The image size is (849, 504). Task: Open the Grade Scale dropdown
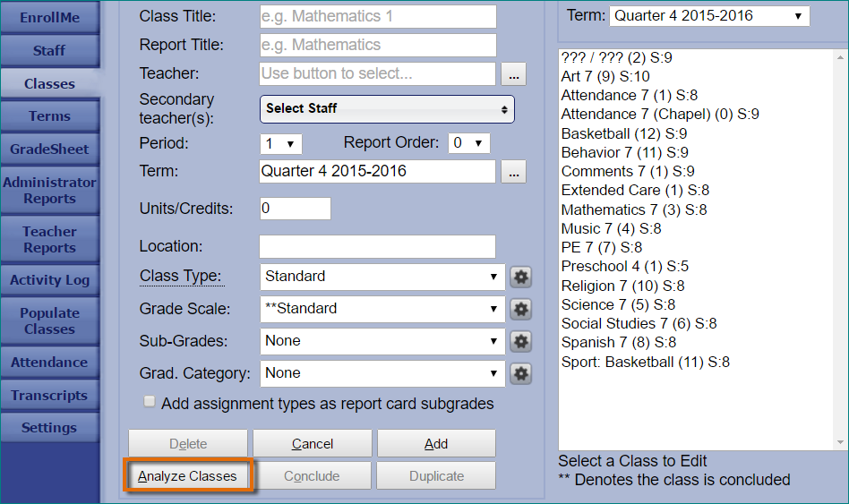(x=382, y=309)
